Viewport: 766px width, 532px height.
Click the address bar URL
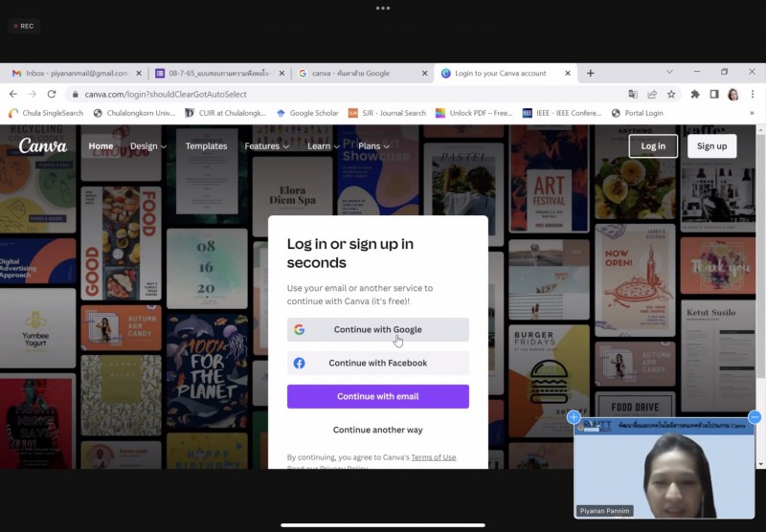pyautogui.click(x=166, y=94)
